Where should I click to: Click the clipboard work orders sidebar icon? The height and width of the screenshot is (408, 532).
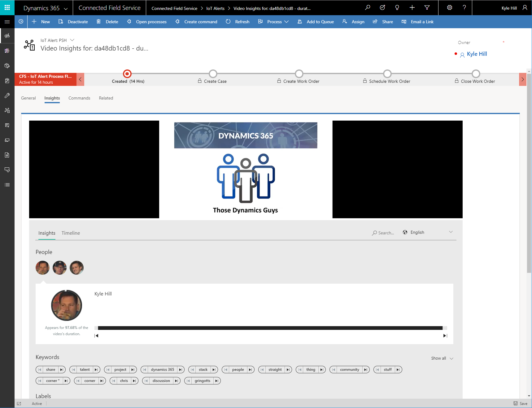[7, 81]
